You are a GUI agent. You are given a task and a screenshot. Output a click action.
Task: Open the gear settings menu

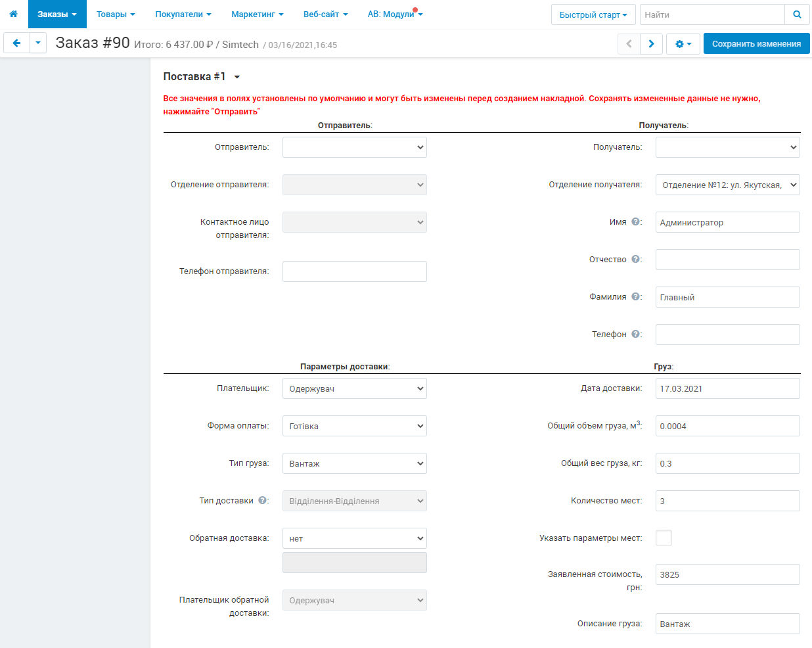[683, 44]
